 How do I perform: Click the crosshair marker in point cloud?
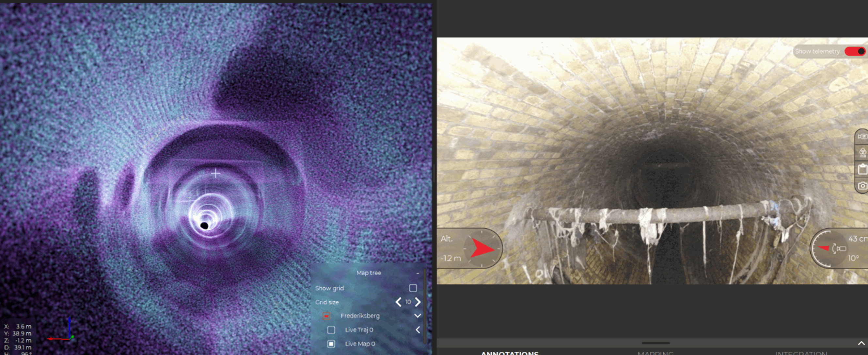[216, 174]
